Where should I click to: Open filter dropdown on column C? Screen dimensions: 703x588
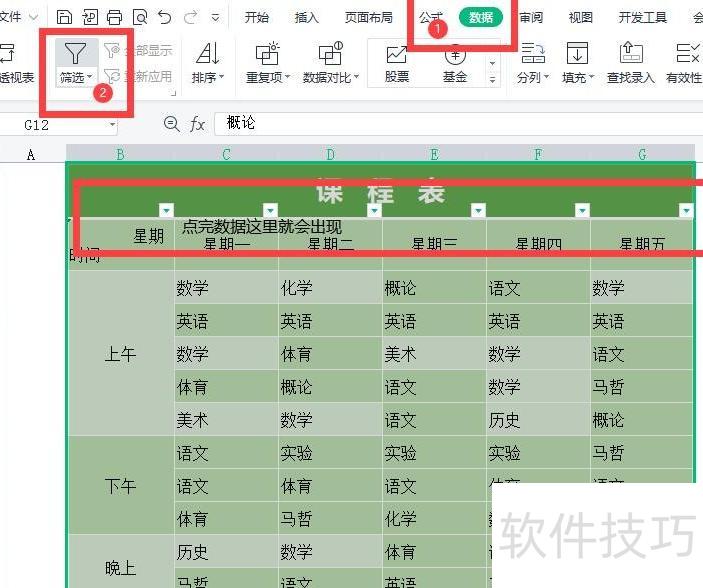click(x=270, y=210)
